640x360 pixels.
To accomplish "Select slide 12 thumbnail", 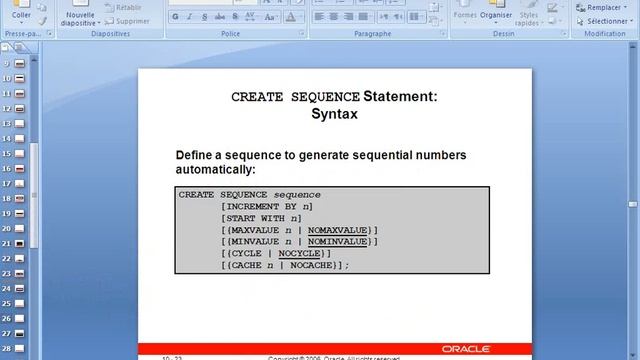I will coord(20,109).
